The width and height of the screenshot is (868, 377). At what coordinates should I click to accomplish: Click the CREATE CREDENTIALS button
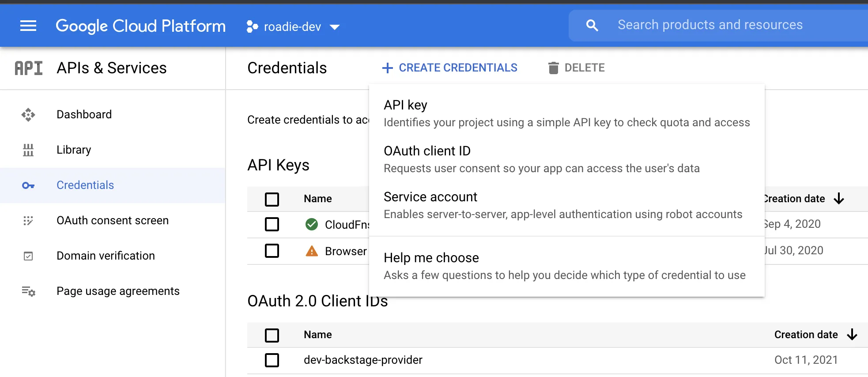(x=450, y=68)
